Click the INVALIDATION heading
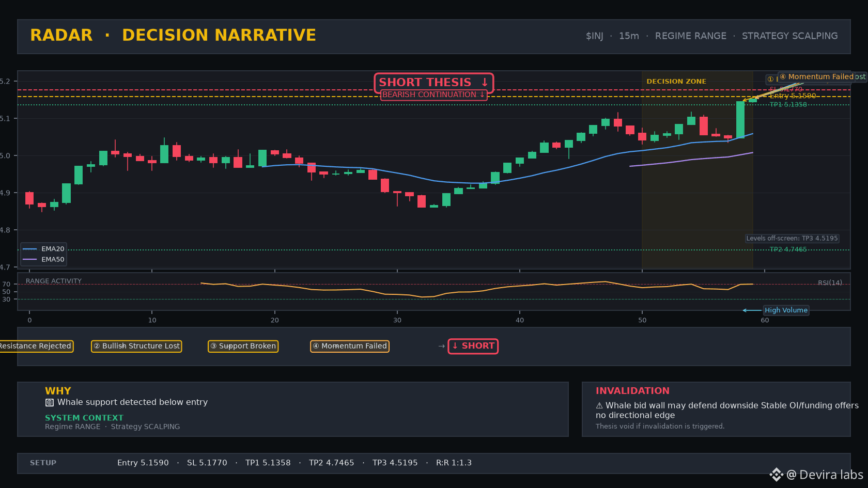 click(x=632, y=391)
